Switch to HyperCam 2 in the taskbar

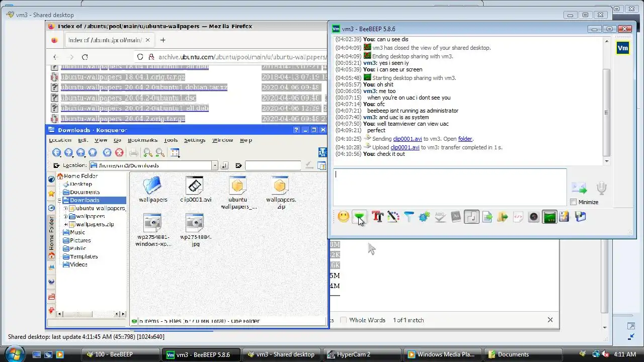tap(362, 354)
